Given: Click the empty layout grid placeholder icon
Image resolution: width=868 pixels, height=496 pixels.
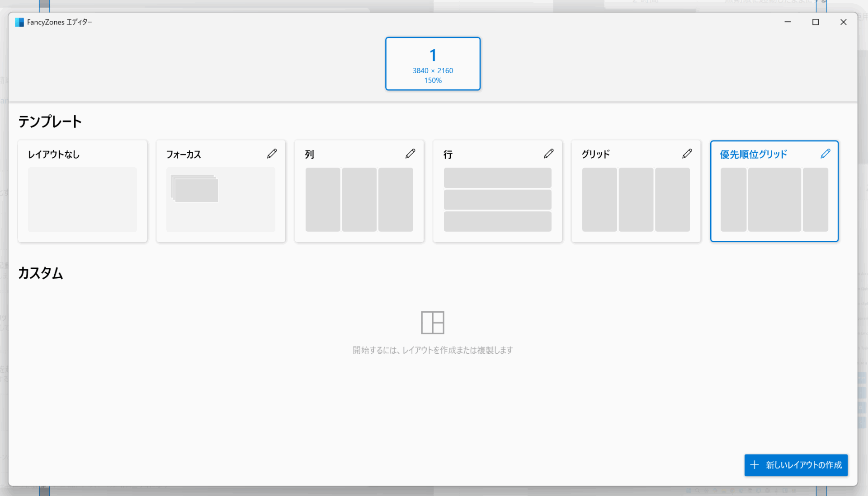Looking at the screenshot, I should click(433, 323).
